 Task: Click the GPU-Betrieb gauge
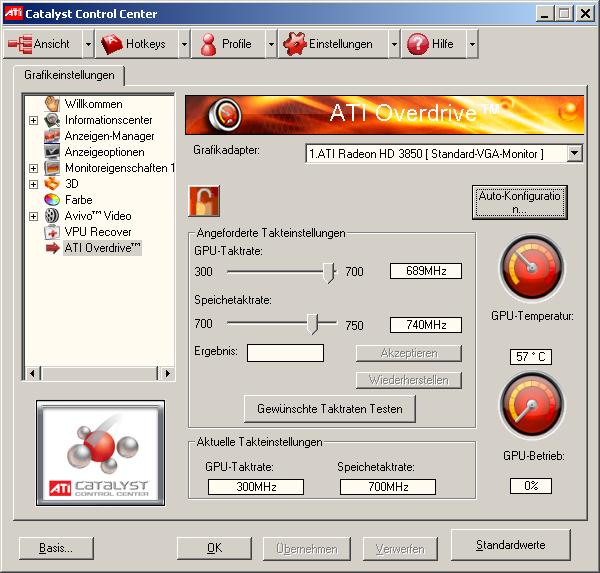tap(531, 405)
